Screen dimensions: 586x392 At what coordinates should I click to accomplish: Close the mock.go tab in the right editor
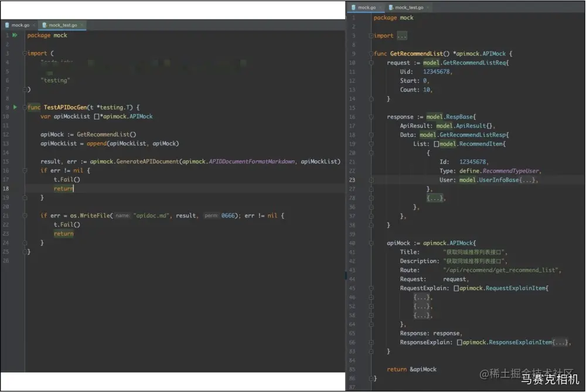(380, 8)
